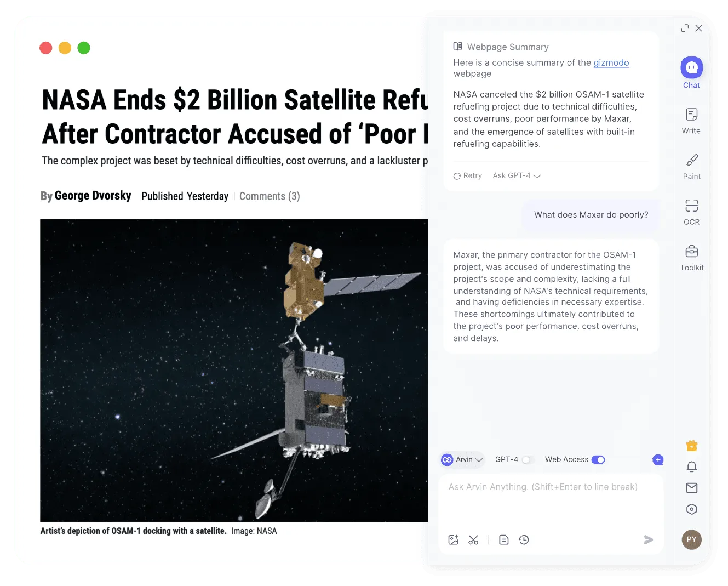Start a new chat with plus icon
This screenshot has height=586, width=728.
click(658, 460)
